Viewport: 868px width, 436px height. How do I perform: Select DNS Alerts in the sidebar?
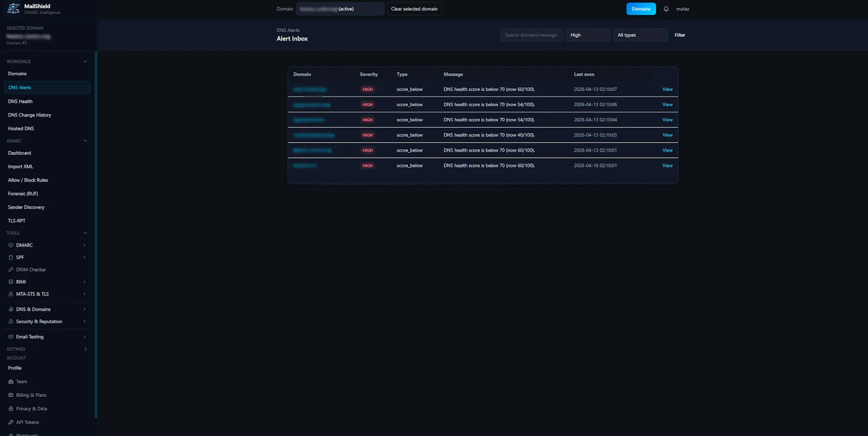coord(47,87)
